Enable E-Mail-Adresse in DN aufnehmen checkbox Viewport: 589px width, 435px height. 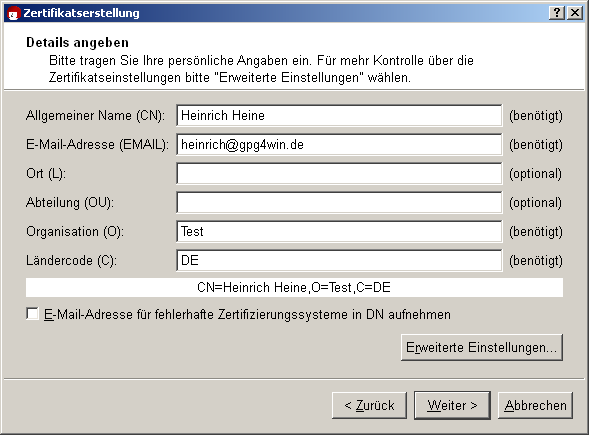[x=32, y=314]
